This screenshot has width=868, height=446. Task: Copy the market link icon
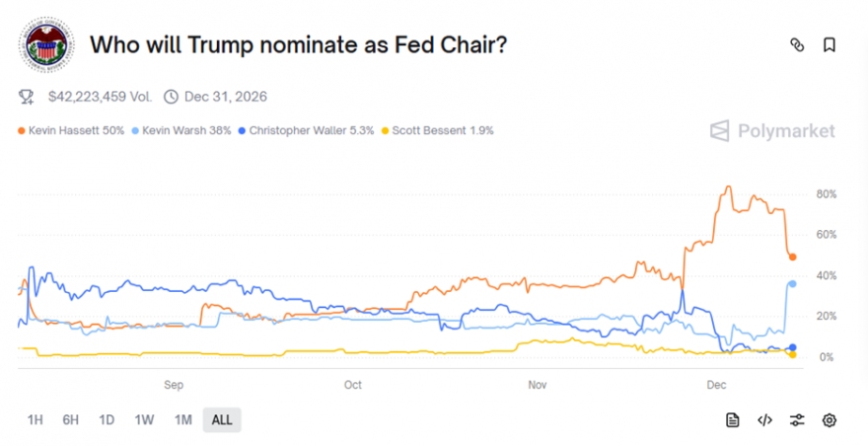(x=797, y=44)
